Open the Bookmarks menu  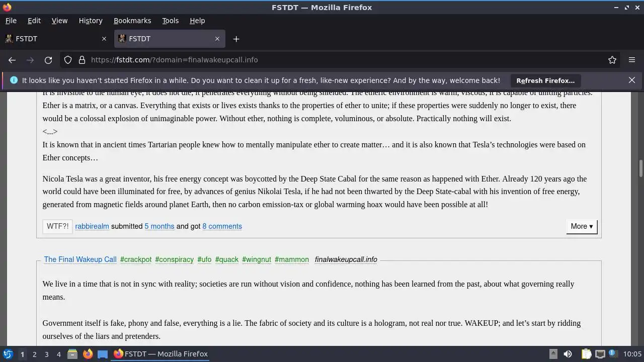tap(132, 21)
